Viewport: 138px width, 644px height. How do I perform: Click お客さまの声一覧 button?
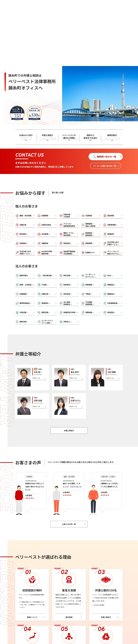pos(69,524)
